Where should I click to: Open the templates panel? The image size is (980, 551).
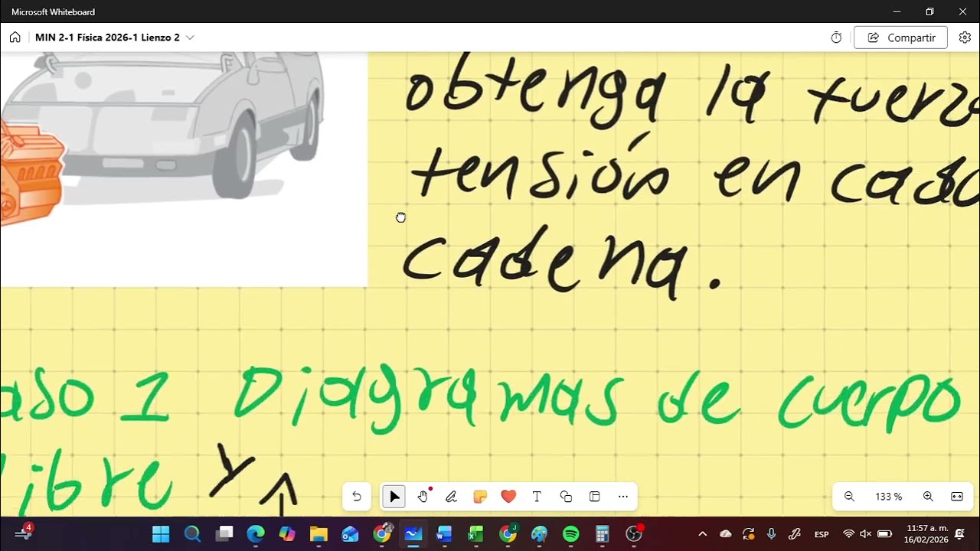pos(594,497)
